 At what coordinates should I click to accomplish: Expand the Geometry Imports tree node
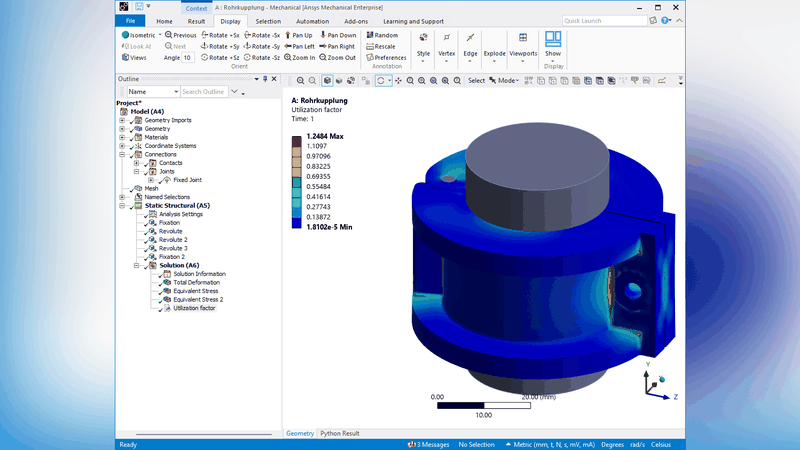coord(122,120)
